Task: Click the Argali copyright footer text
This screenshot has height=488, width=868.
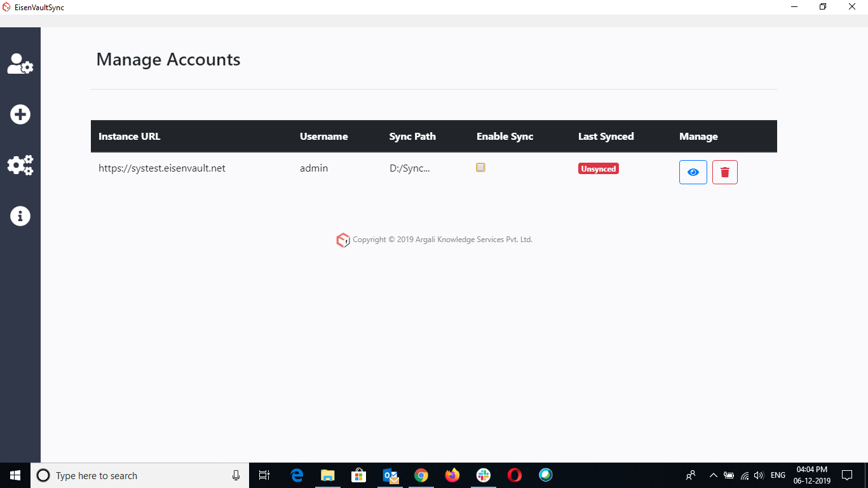Action: tap(442, 240)
